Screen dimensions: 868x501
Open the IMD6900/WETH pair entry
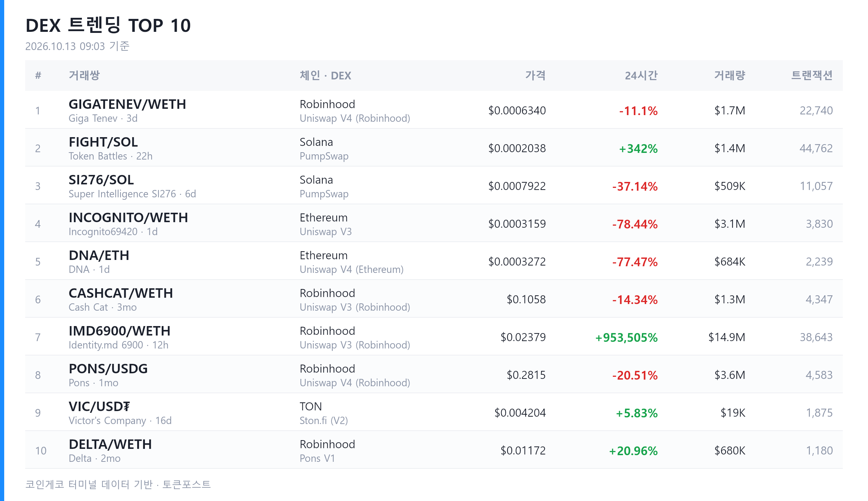click(x=119, y=331)
